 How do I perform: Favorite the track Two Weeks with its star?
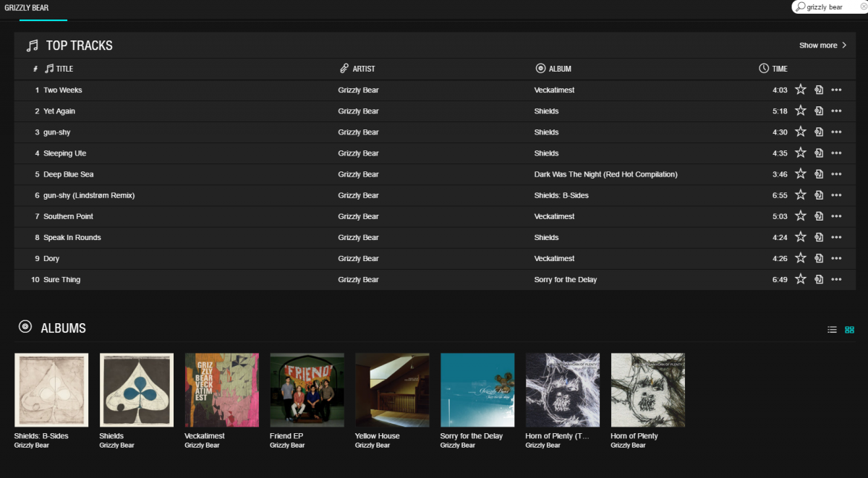click(x=800, y=90)
